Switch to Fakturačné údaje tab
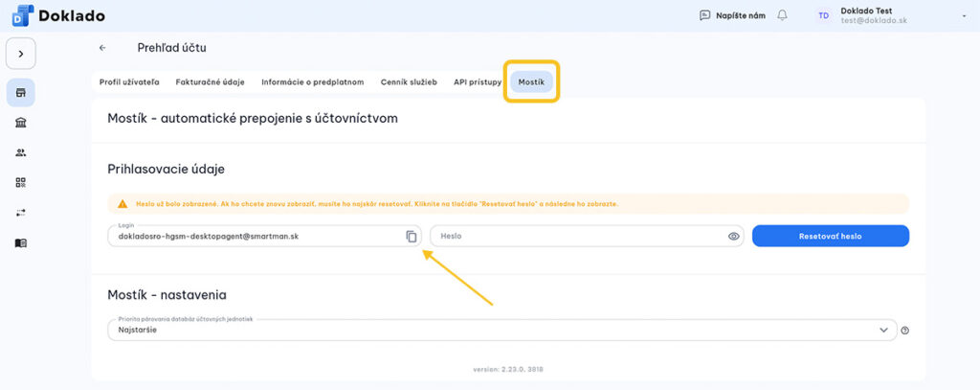This screenshot has width=980, height=390. (x=210, y=82)
